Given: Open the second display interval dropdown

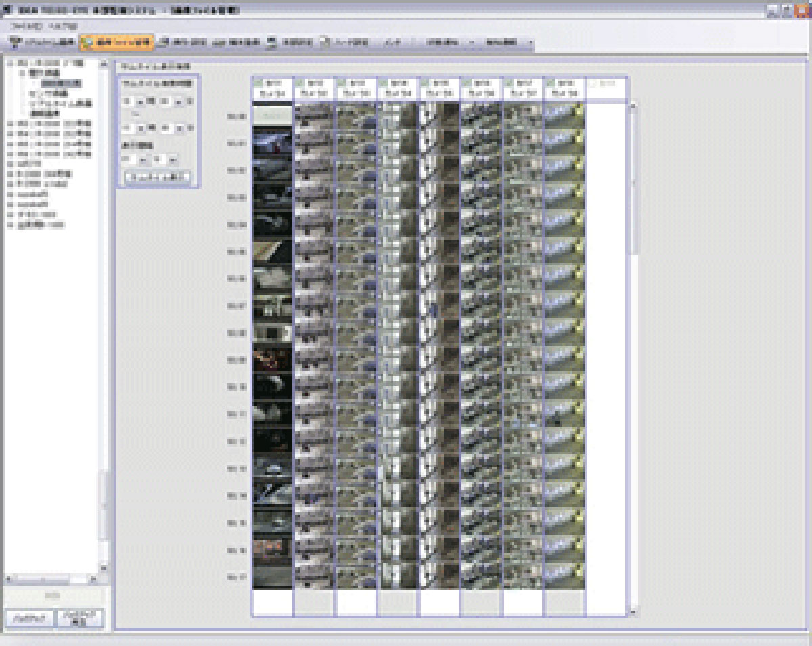Looking at the screenshot, I should pos(171,160).
